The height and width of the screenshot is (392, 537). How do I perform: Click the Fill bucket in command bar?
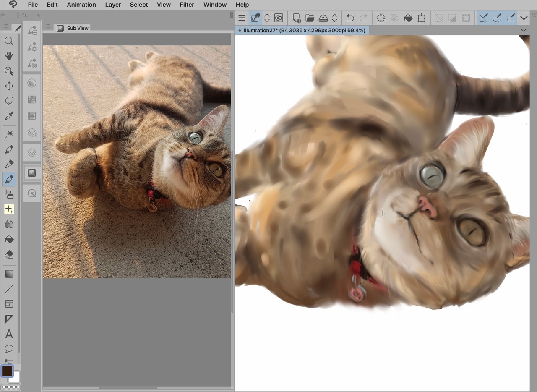[x=408, y=18]
